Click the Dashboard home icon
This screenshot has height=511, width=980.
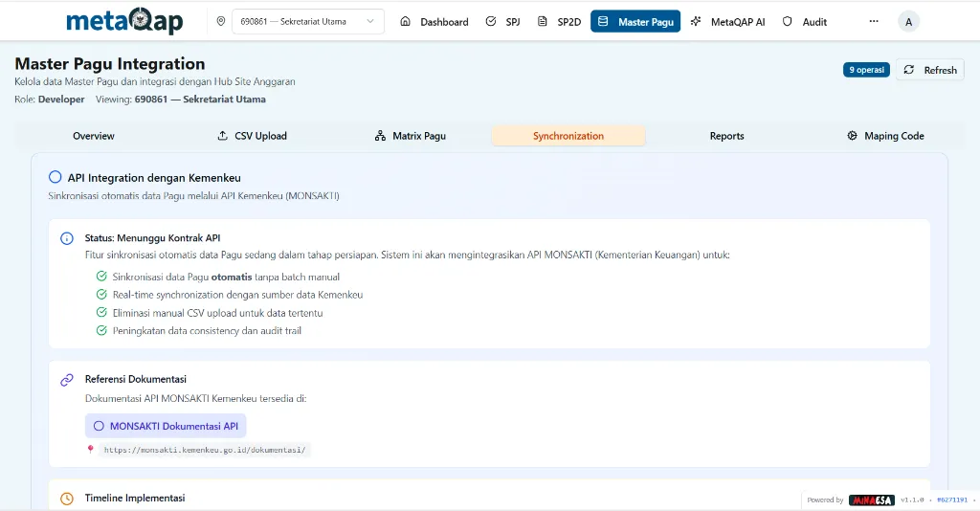(x=405, y=21)
